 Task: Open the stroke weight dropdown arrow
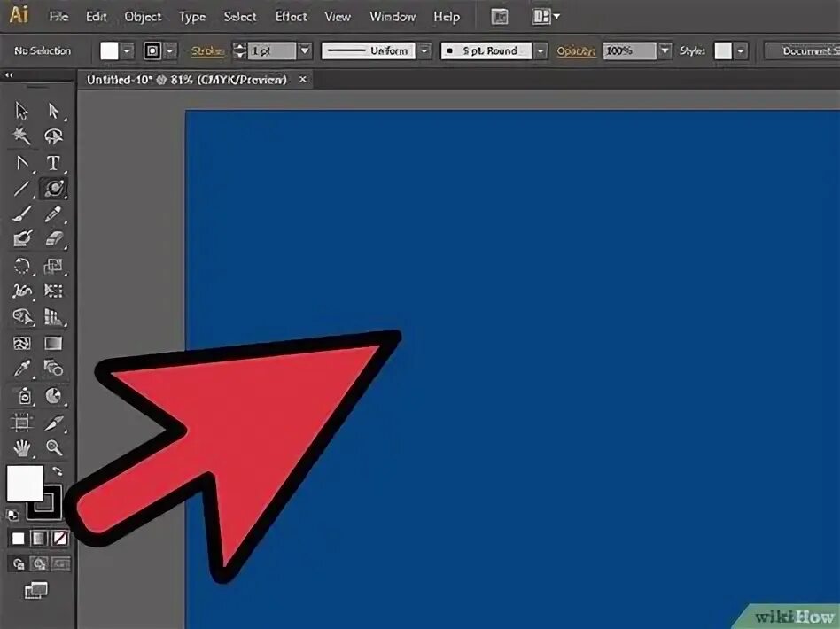(x=304, y=50)
